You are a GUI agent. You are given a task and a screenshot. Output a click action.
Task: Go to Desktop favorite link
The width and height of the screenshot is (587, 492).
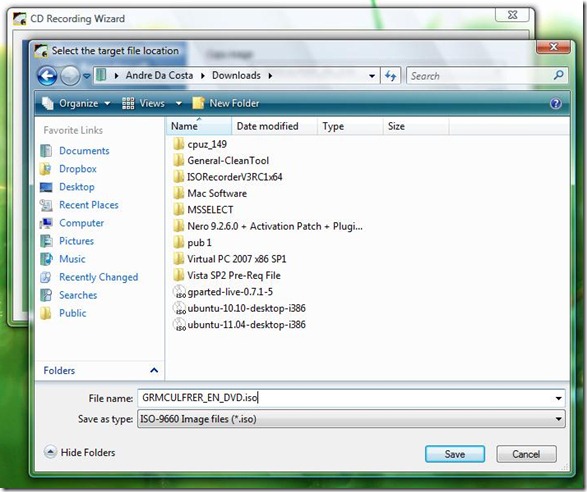click(77, 187)
